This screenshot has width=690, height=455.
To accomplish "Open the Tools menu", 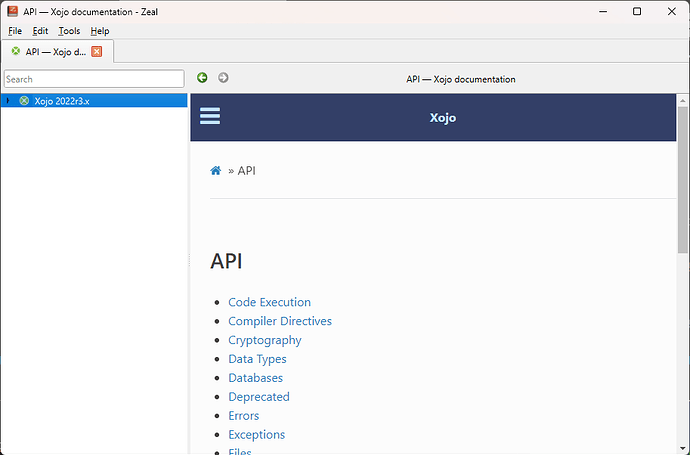I will [x=69, y=31].
